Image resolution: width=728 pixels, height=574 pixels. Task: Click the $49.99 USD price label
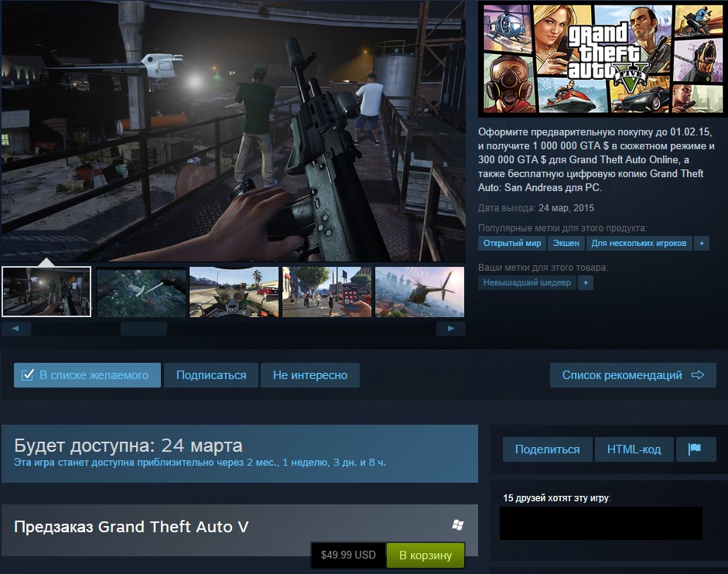(348, 555)
